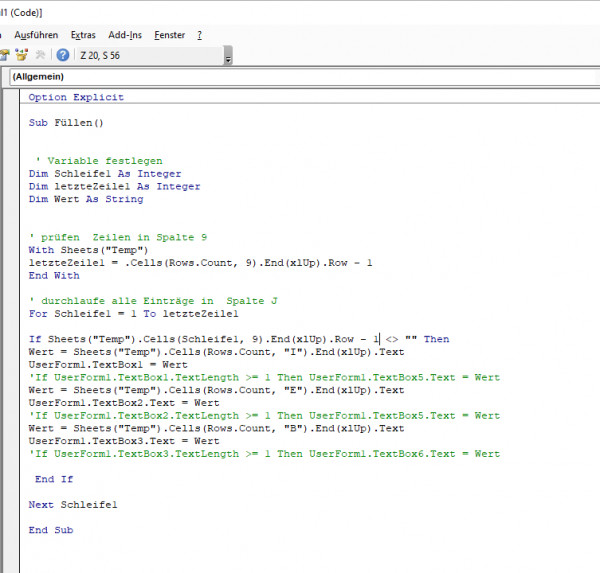Image resolution: width=600 pixels, height=573 pixels.
Task: Click the Next Schleife1 line
Action: tap(73, 505)
